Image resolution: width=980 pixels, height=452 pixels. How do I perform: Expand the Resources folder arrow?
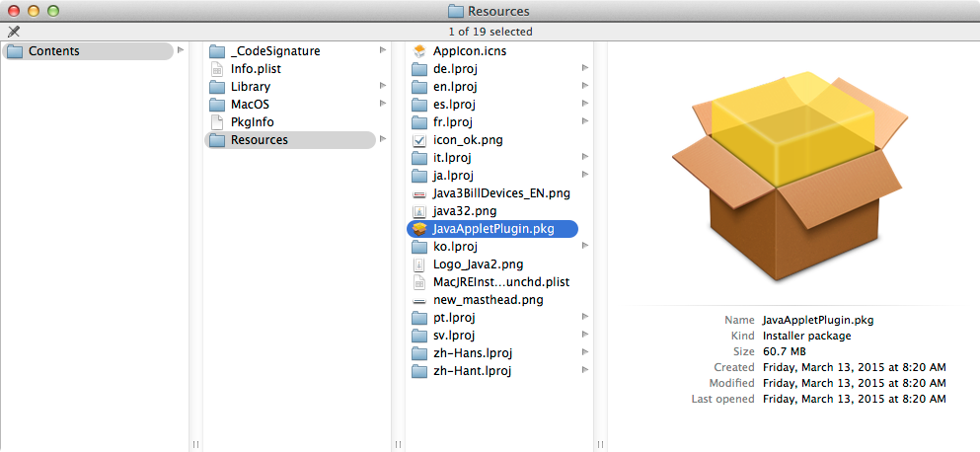pos(383,139)
